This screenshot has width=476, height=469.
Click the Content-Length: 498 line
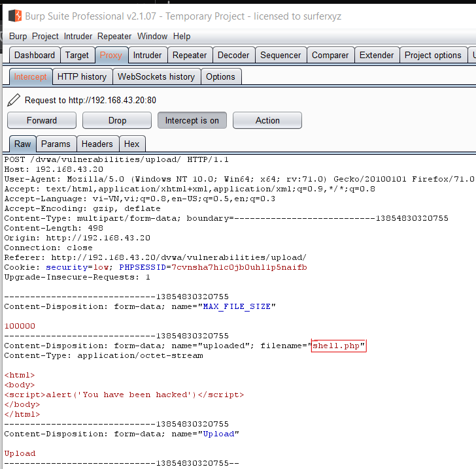click(x=54, y=228)
